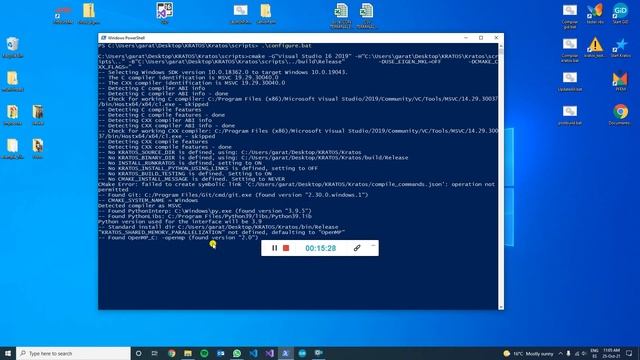The width and height of the screenshot is (640, 360).
Task: Open the Start Kratos star shortcut
Action: tap(620, 48)
